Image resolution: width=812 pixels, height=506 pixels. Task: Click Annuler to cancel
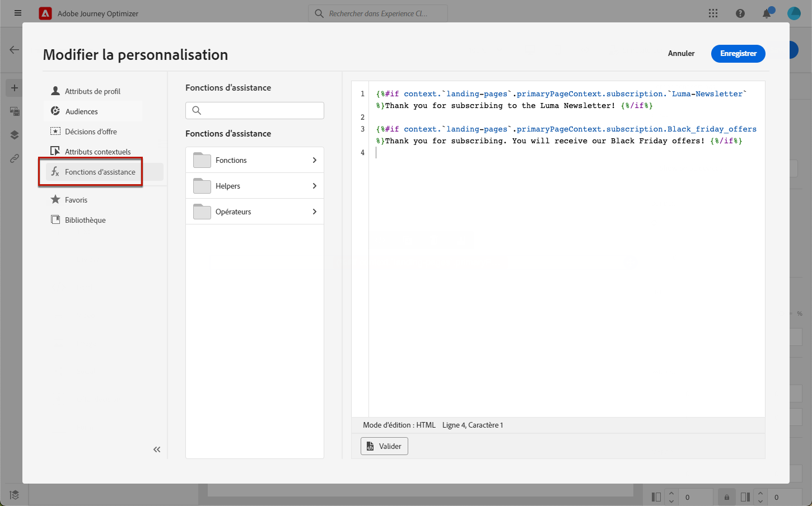coord(681,53)
